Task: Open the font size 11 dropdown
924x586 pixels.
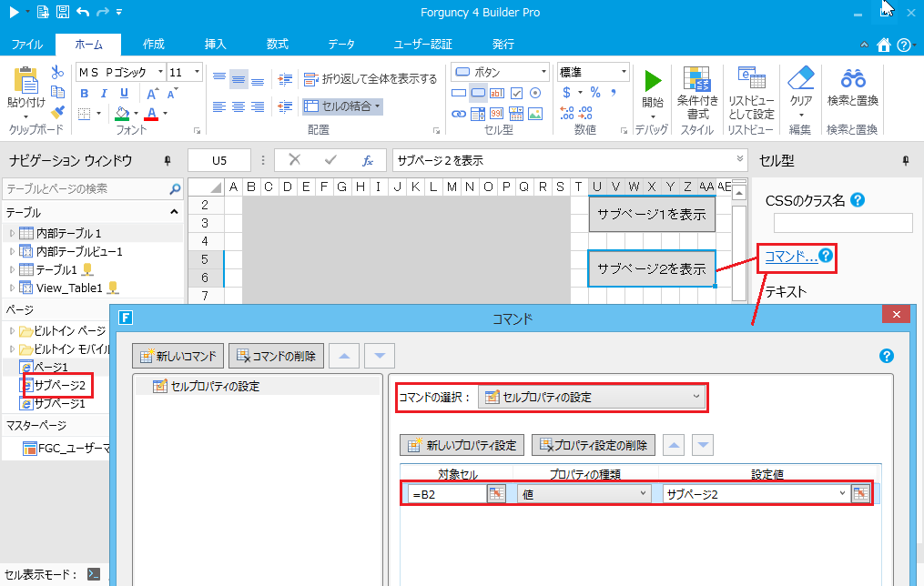Action: pos(197,72)
